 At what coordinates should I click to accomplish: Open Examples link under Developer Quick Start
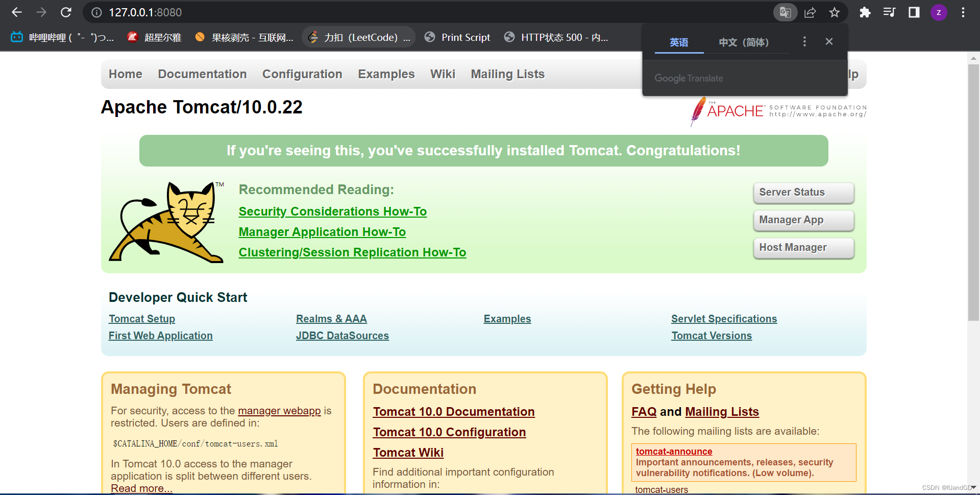coord(507,319)
